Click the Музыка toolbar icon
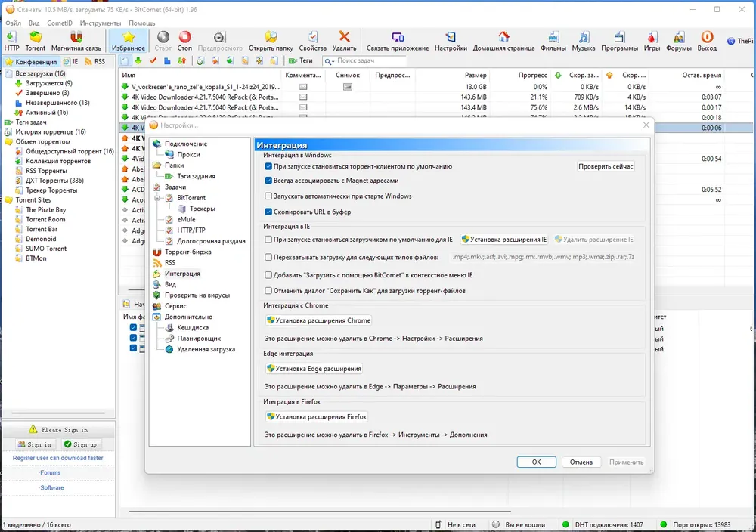The width and height of the screenshot is (756, 532). coord(584,41)
